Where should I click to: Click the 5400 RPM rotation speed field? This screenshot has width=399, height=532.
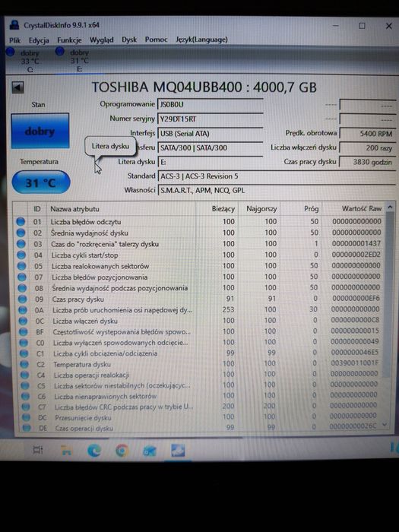(x=368, y=134)
